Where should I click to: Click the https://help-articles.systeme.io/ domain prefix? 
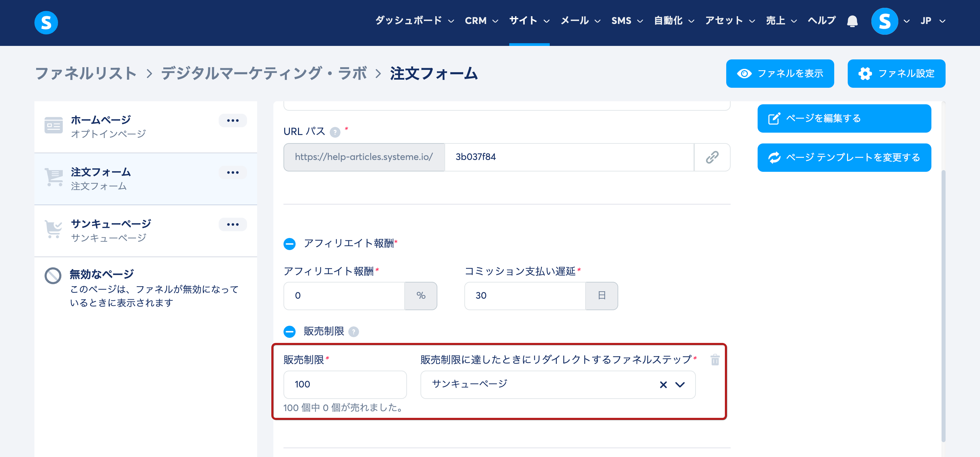pyautogui.click(x=364, y=157)
